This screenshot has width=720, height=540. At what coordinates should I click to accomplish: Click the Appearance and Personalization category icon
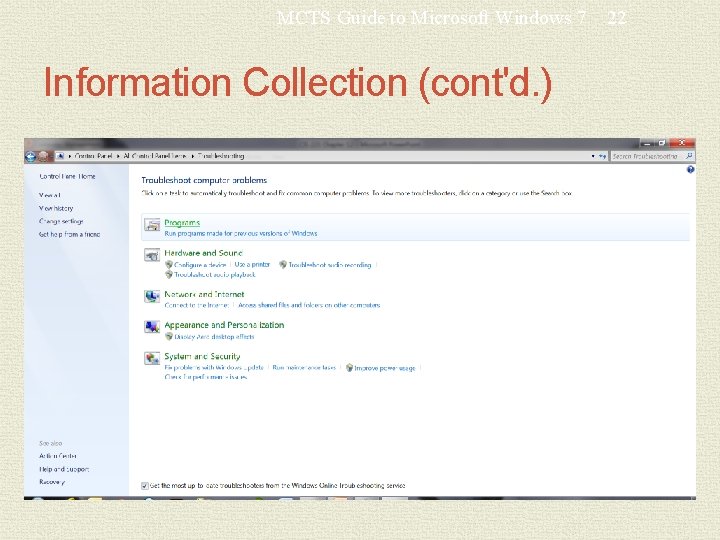click(152, 327)
